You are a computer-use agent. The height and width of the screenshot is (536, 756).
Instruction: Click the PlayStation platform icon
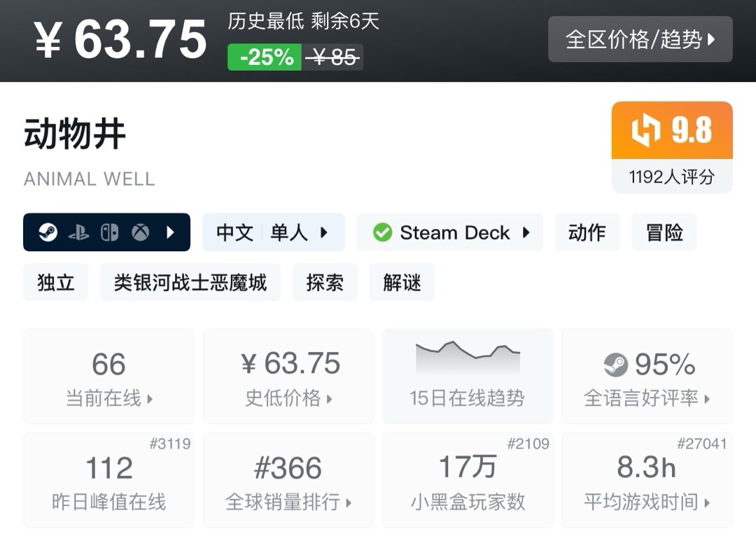pos(78,232)
